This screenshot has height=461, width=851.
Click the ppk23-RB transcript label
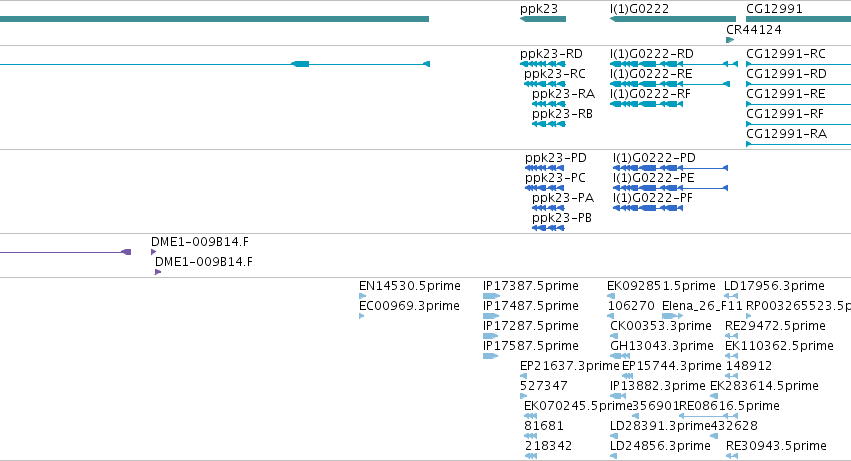click(x=562, y=114)
